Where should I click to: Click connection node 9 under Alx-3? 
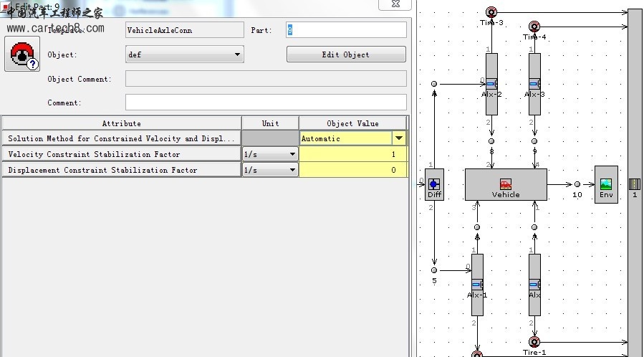click(534, 141)
